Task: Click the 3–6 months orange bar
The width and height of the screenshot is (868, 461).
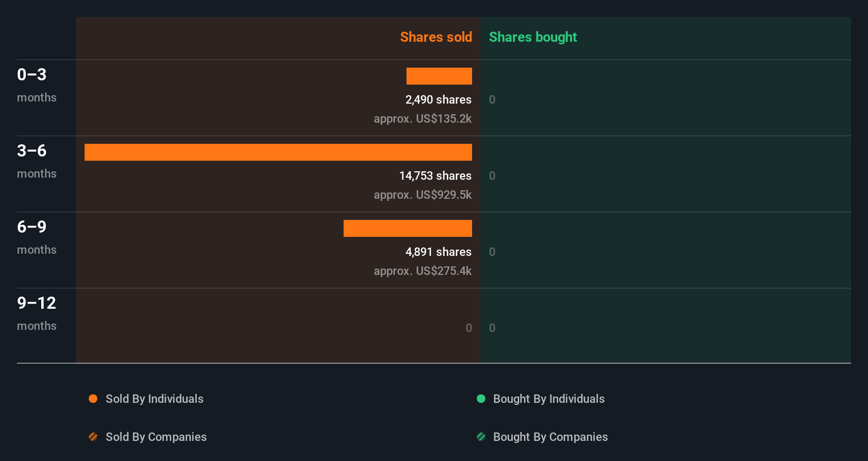Action: (278, 152)
